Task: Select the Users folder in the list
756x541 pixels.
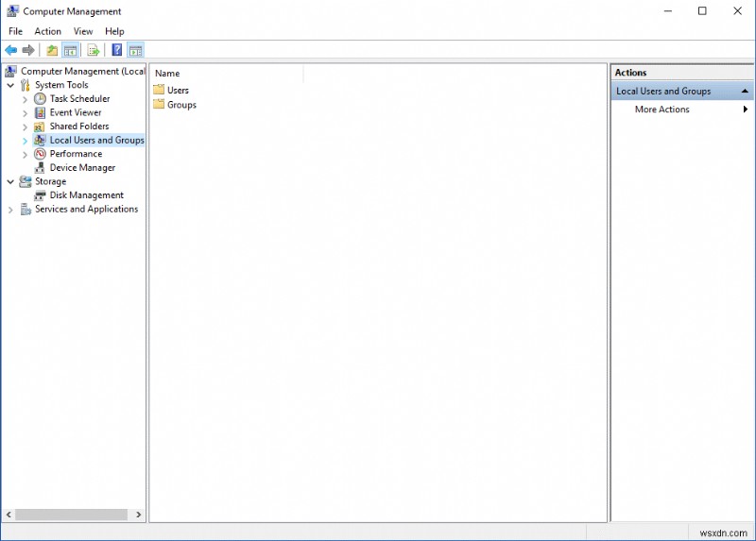Action: [x=178, y=90]
